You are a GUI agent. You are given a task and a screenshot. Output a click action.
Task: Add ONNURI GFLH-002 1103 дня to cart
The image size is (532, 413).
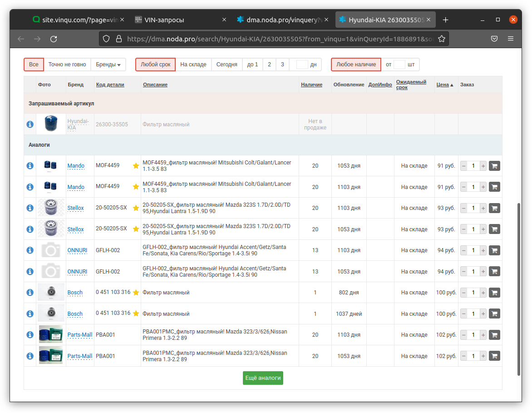[494, 250]
